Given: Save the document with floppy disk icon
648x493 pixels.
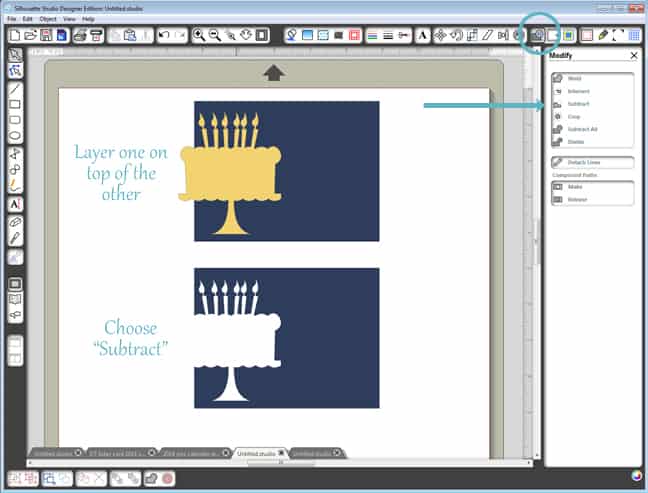Looking at the screenshot, I should click(46, 35).
